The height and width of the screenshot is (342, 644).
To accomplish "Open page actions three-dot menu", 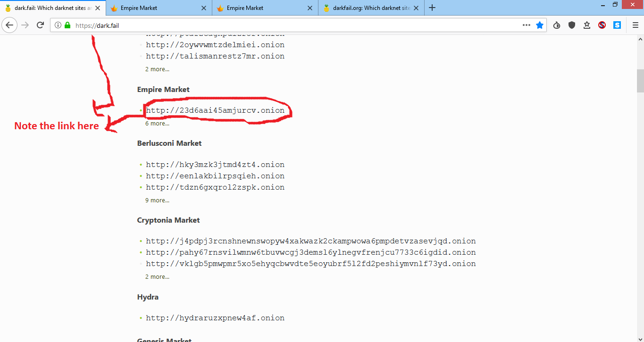I will [527, 25].
